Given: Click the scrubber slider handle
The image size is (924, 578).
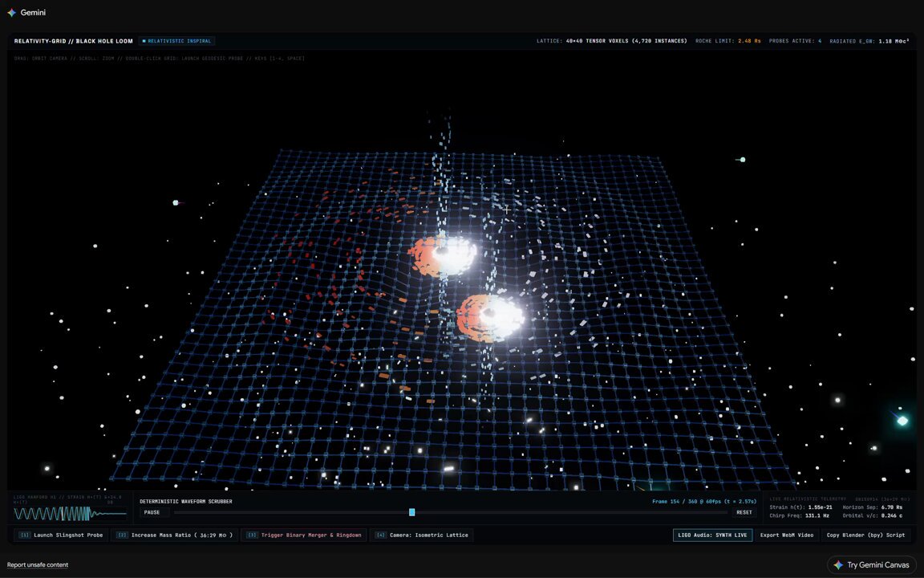Looking at the screenshot, I should click(x=412, y=512).
